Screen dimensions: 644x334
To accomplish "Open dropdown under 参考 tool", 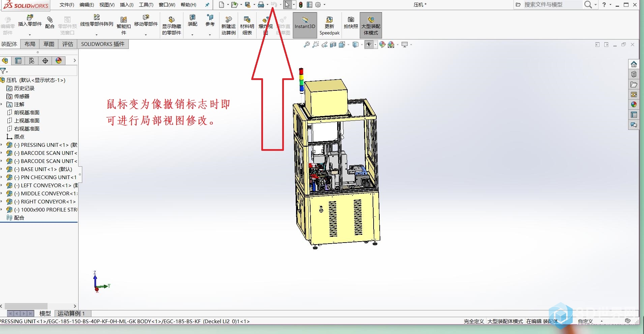I will click(x=210, y=34).
